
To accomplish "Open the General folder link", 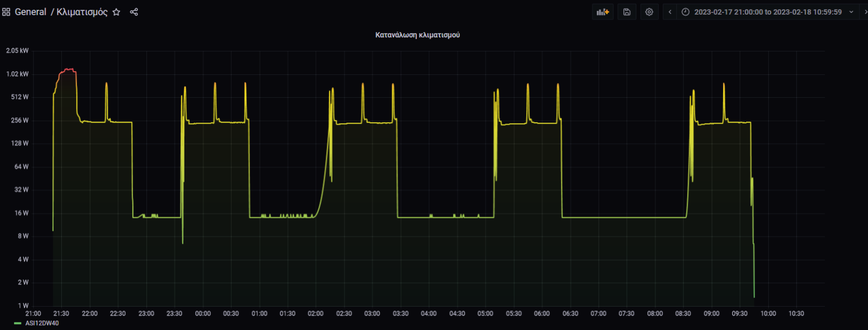I will (30, 12).
